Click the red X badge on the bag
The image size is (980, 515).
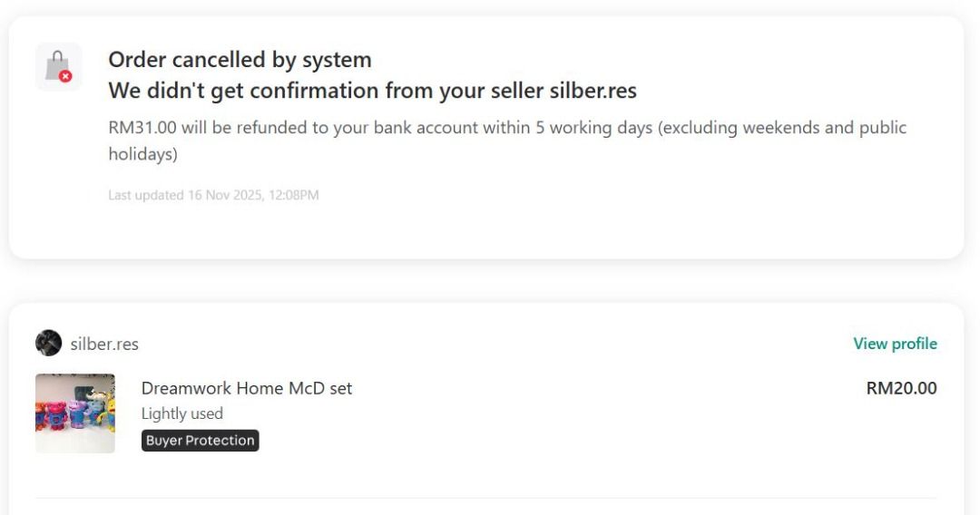pyautogui.click(x=65, y=77)
